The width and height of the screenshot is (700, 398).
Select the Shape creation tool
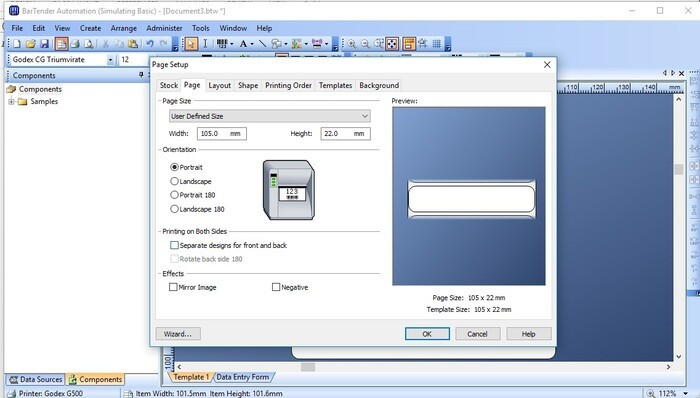click(276, 44)
